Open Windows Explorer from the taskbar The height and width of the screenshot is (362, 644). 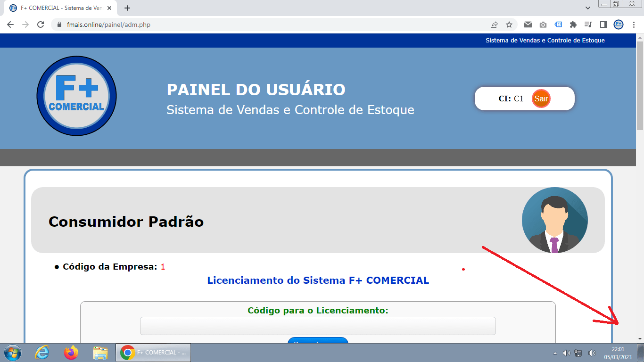click(100, 353)
